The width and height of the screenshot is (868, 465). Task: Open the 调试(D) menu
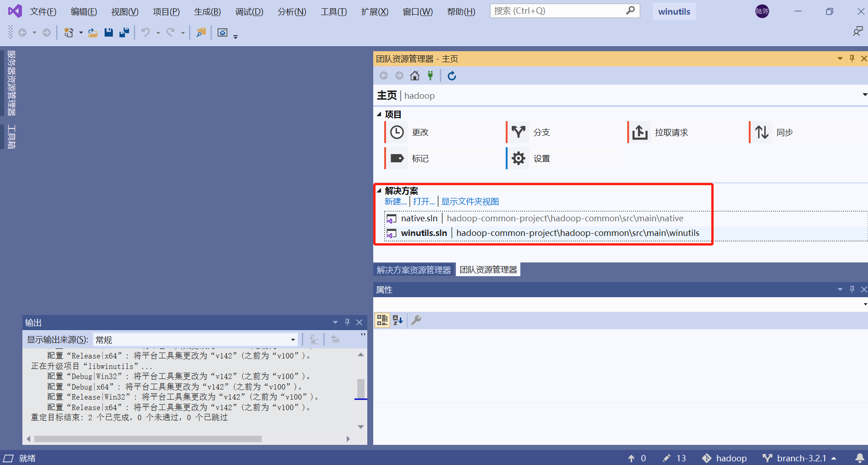(249, 12)
